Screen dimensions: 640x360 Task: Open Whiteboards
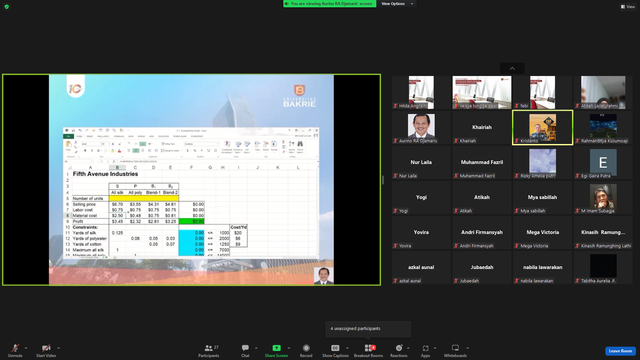tap(455, 350)
